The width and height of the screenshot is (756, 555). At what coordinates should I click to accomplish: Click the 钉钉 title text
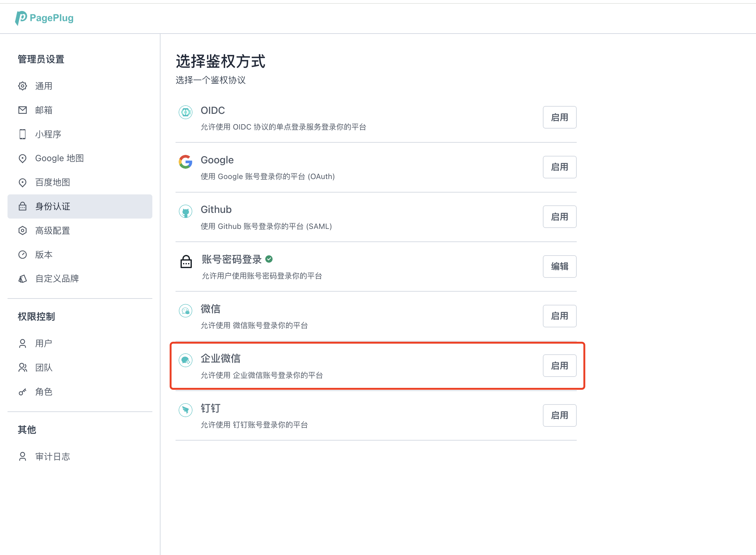click(211, 408)
